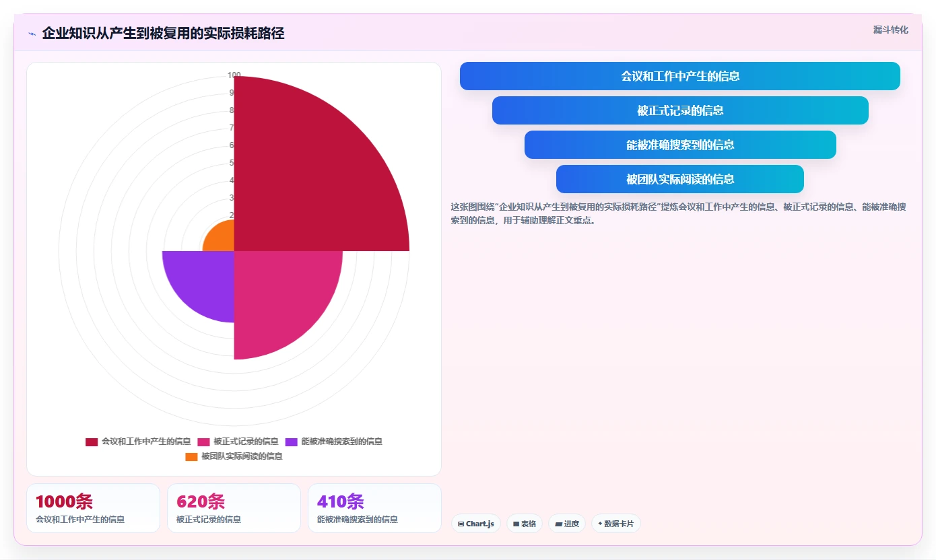Toggle the 被正式记录的信息 legend entry
The image size is (936, 560).
(238, 442)
